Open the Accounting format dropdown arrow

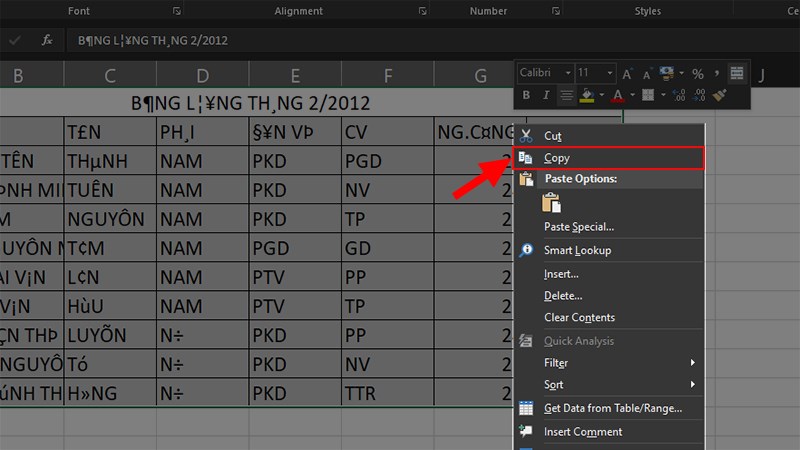point(682,73)
